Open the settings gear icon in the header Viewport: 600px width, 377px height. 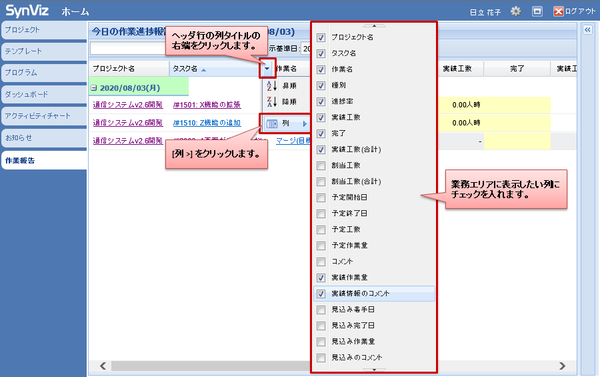[x=515, y=11]
